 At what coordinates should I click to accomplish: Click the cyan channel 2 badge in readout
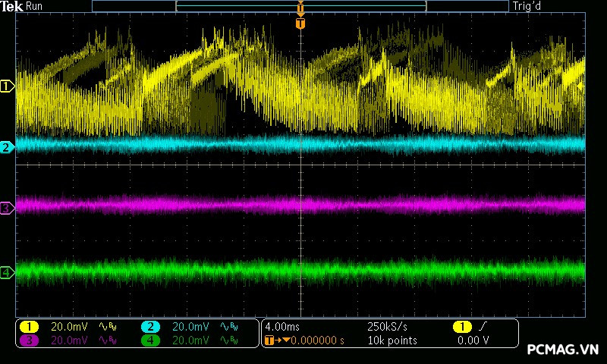point(150,326)
